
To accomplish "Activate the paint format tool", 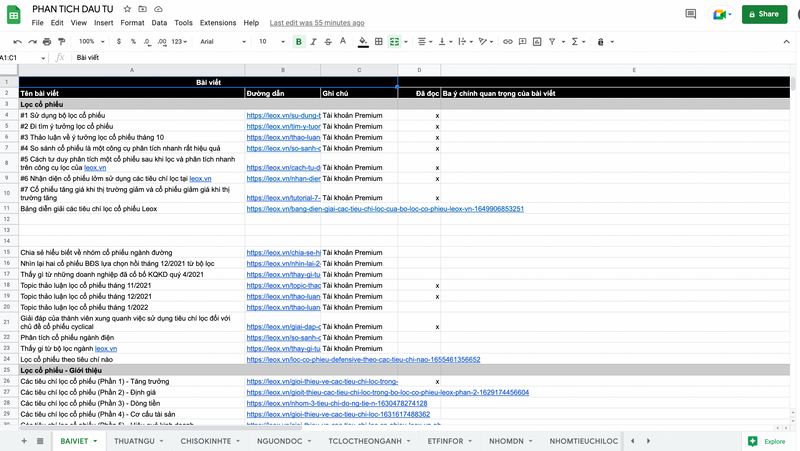I will 62,42.
